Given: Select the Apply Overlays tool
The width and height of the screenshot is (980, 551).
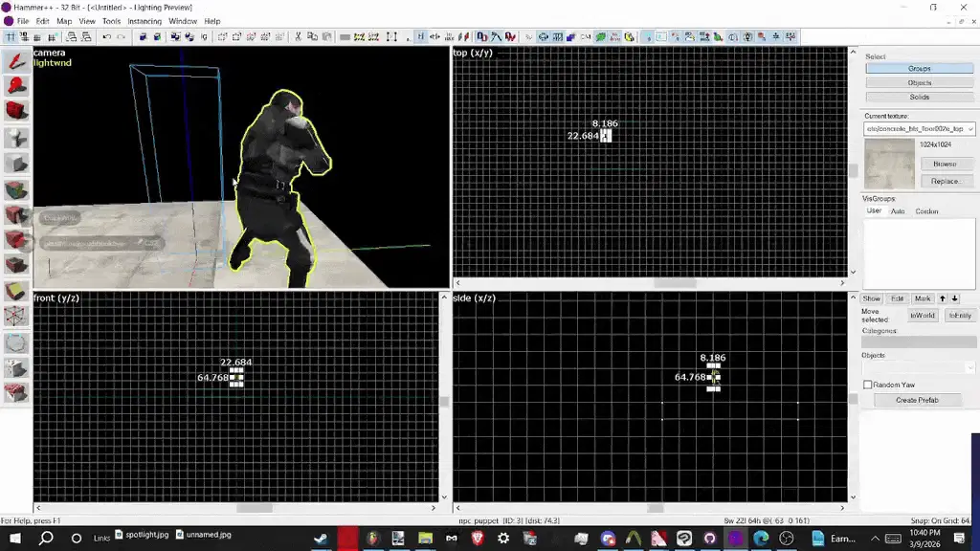Looking at the screenshot, I should pyautogui.click(x=17, y=266).
